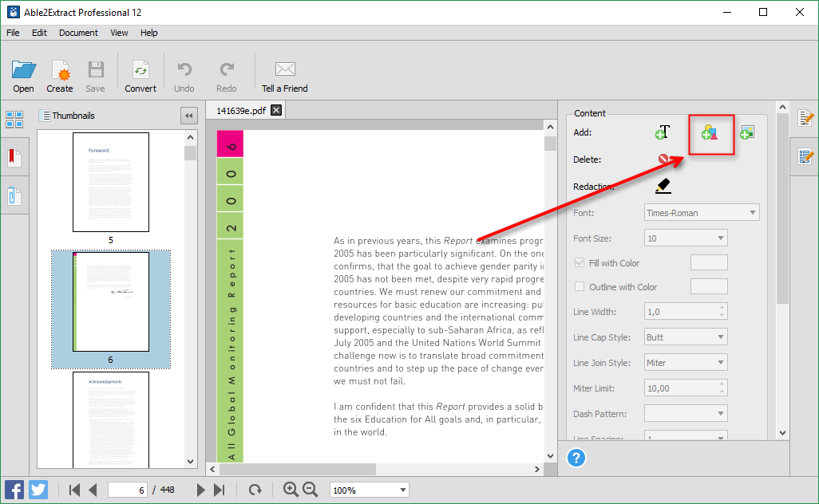Image resolution: width=819 pixels, height=504 pixels.
Task: Select the Acknowledgements page thumbnail
Action: point(111,419)
